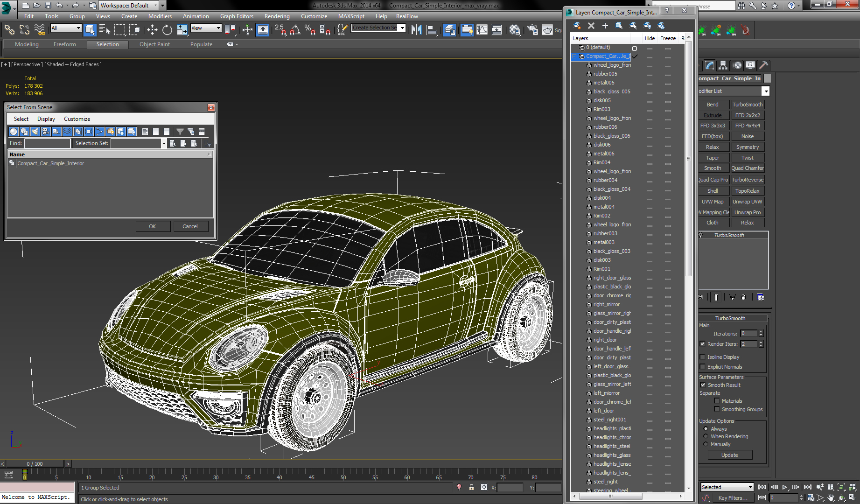Activate the Select and Move tool

click(x=152, y=30)
